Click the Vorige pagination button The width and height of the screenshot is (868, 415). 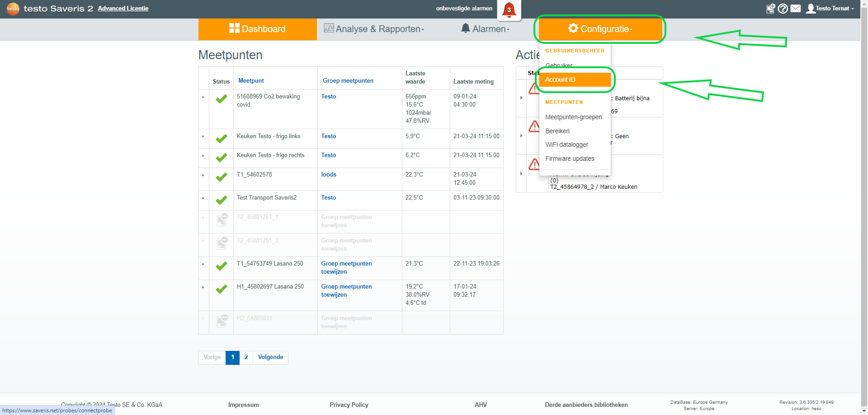pyautogui.click(x=212, y=357)
